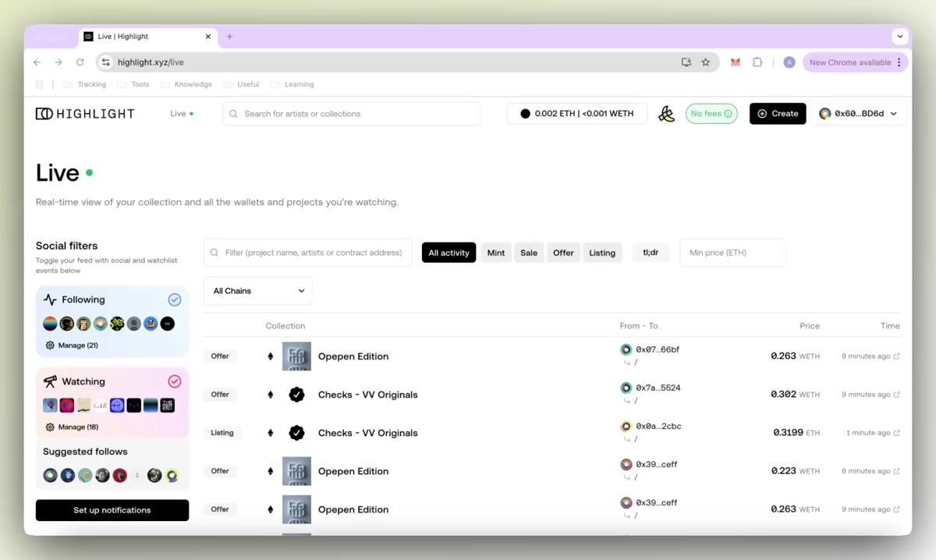Open external link for 0.302 WETH offer row
Screen dimensions: 936x560
pos(896,395)
